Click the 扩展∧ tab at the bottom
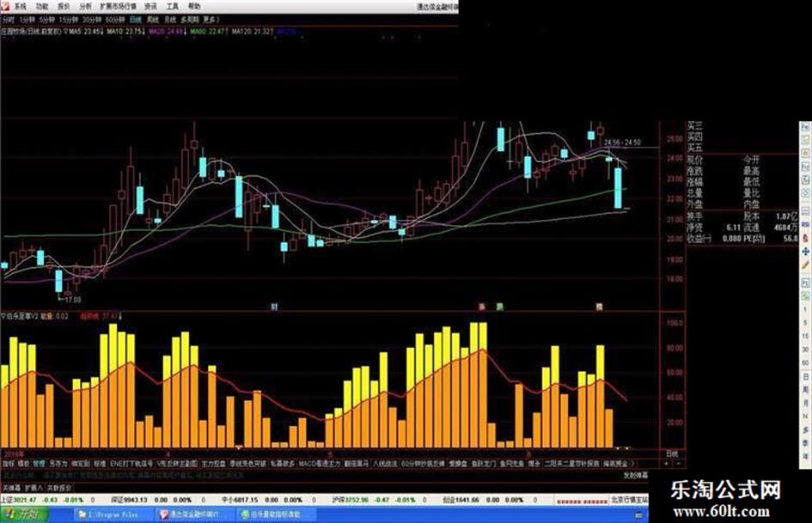This screenshot has width=812, height=523. 34,488
